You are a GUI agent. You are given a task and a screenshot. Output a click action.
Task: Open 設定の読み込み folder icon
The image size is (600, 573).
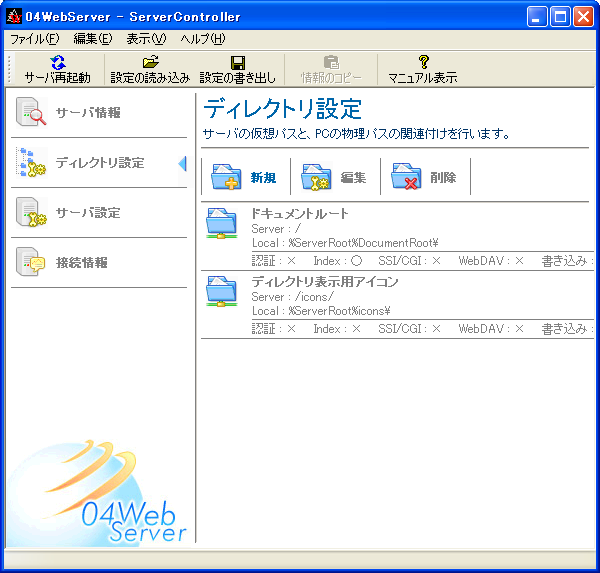(150, 62)
